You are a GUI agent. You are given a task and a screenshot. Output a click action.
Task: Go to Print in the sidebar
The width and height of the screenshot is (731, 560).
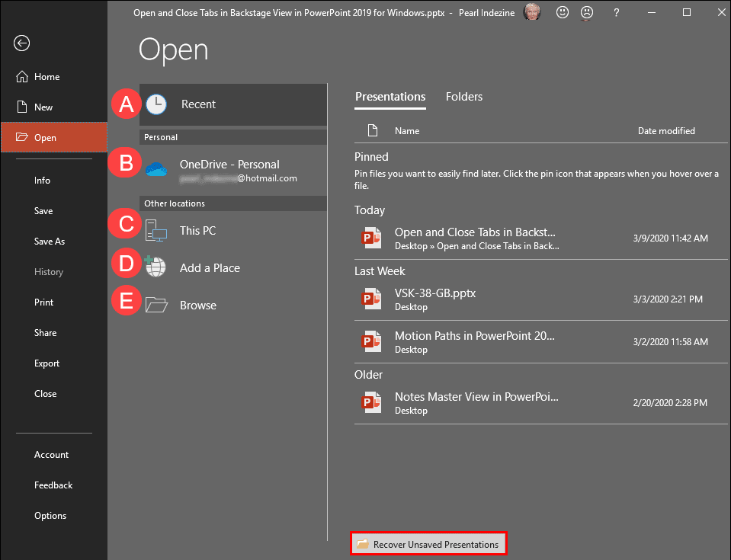(x=43, y=302)
